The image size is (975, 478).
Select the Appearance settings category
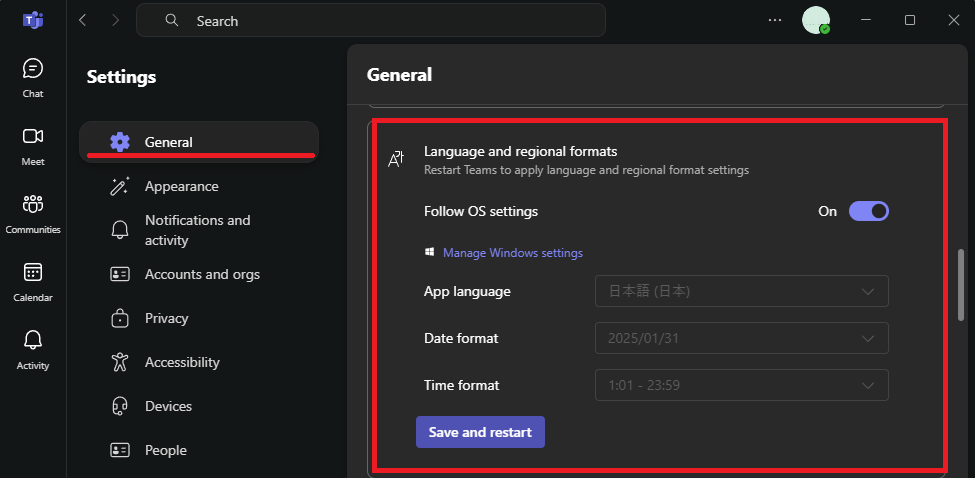click(x=181, y=186)
